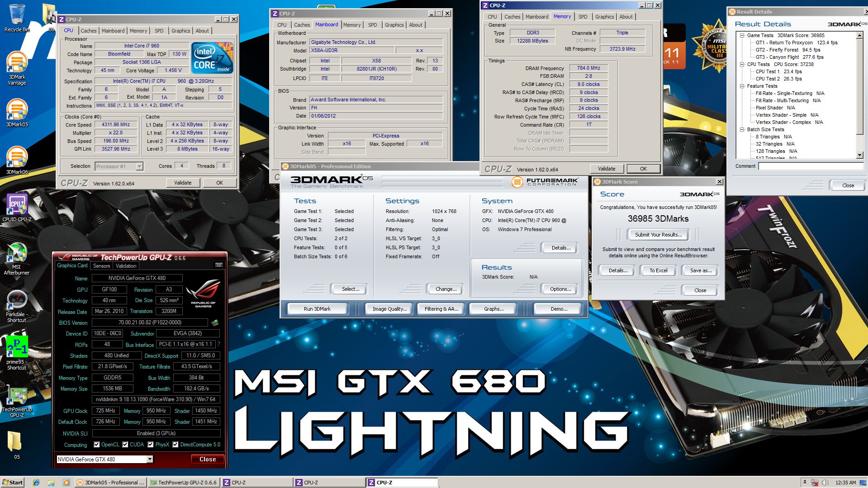Click the Image Quality button

pos(389,309)
